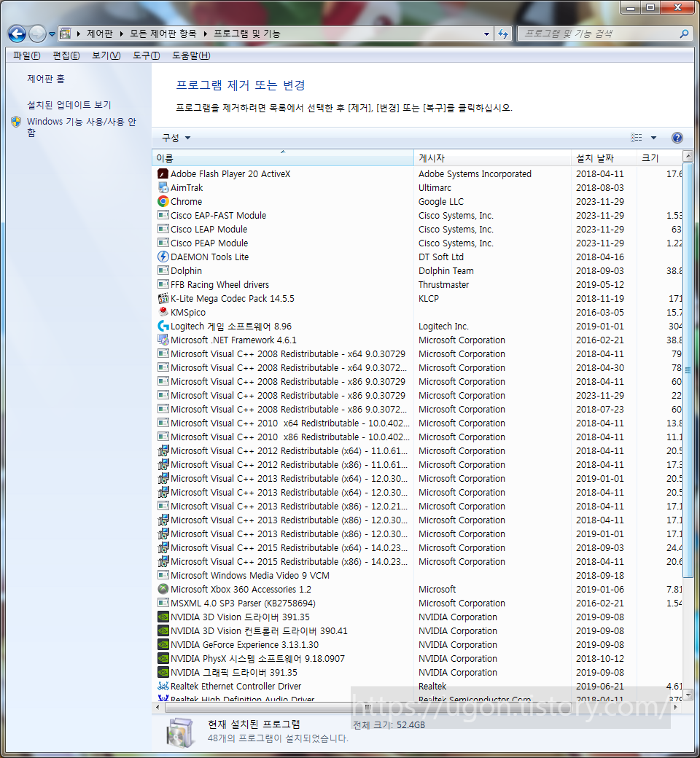Expand the arrow after 모든 제어판 항목
Image resolution: width=700 pixels, height=758 pixels.
(205, 34)
